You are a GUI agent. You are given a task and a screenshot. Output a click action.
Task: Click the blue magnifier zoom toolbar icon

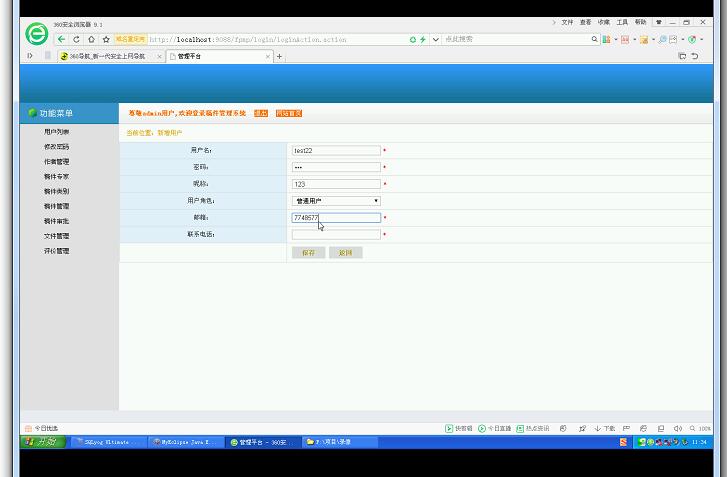click(x=663, y=39)
